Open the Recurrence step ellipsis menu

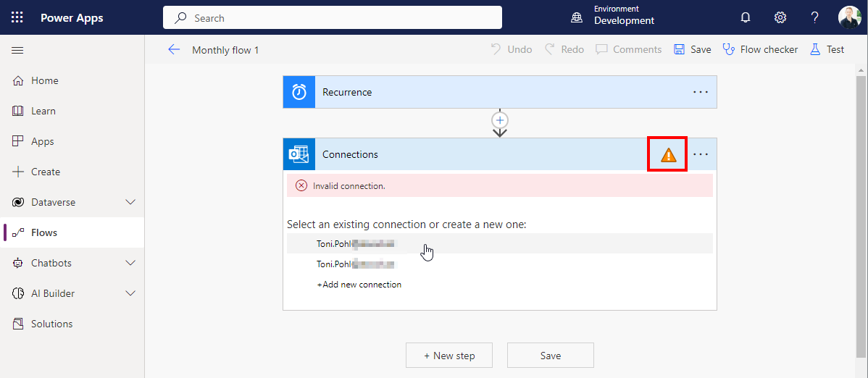[700, 92]
